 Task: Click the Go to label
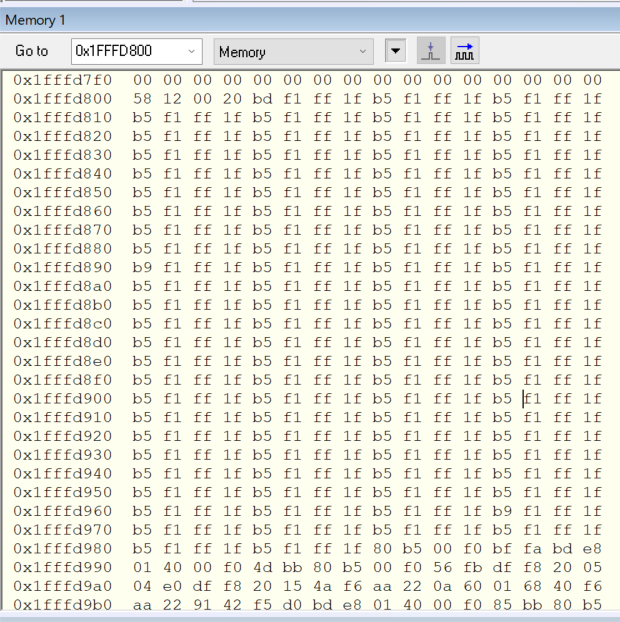31,52
